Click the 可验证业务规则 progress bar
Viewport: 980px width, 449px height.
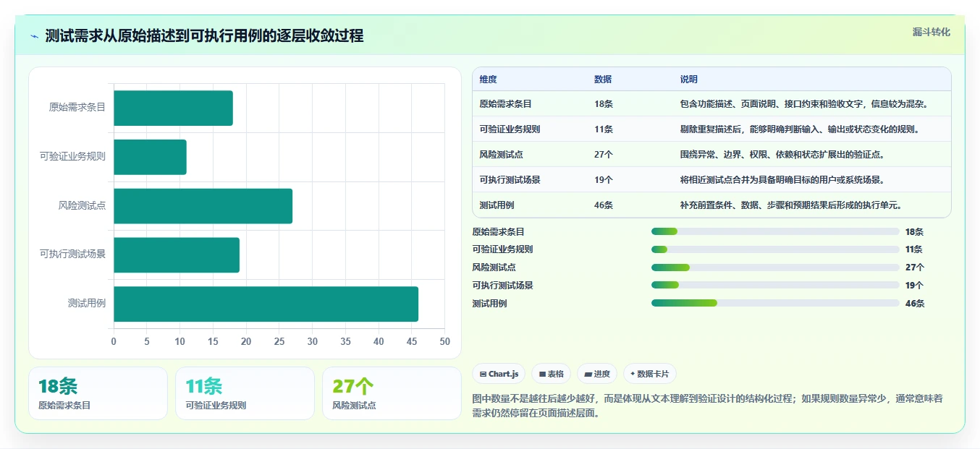(775, 249)
